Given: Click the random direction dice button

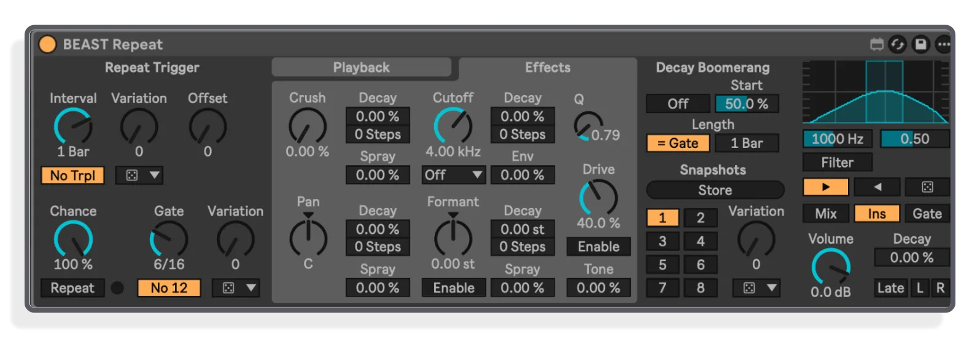Looking at the screenshot, I should [x=928, y=187].
